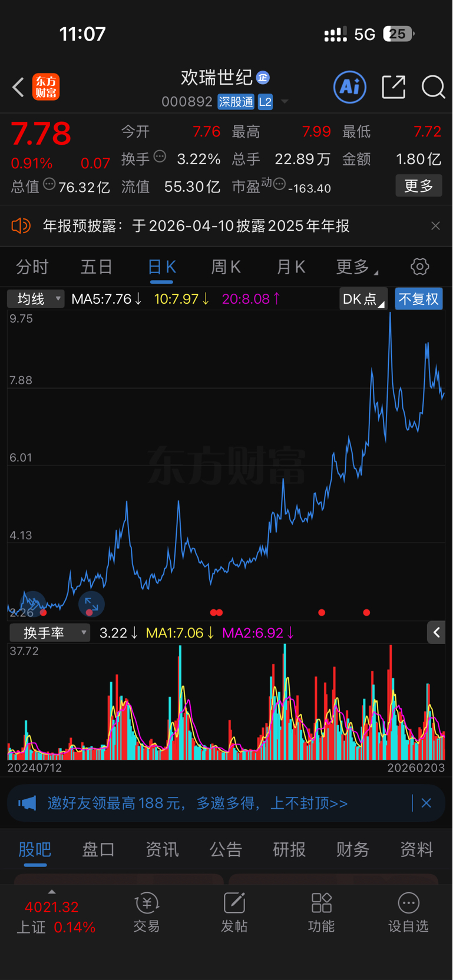Tap the speaker announcement icon
This screenshot has height=980, width=453.
[x=21, y=226]
